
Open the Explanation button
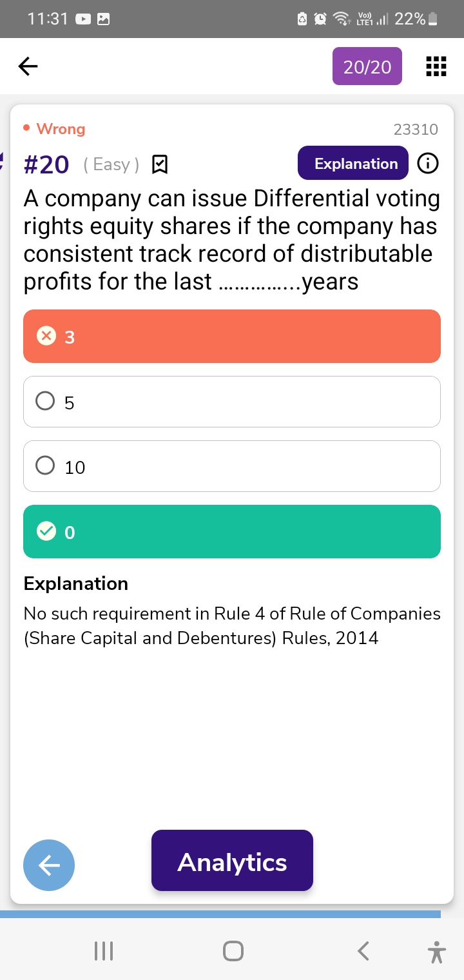point(353,163)
